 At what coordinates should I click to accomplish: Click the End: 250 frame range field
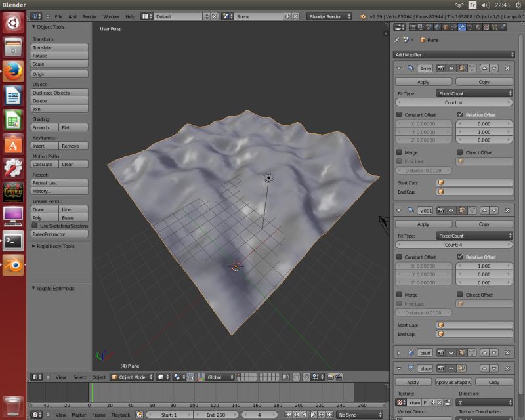tap(217, 415)
